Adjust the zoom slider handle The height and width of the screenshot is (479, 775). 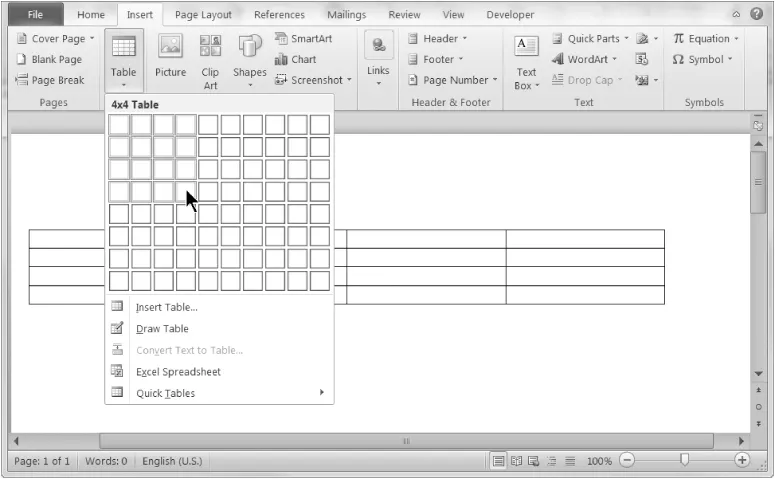(x=684, y=461)
